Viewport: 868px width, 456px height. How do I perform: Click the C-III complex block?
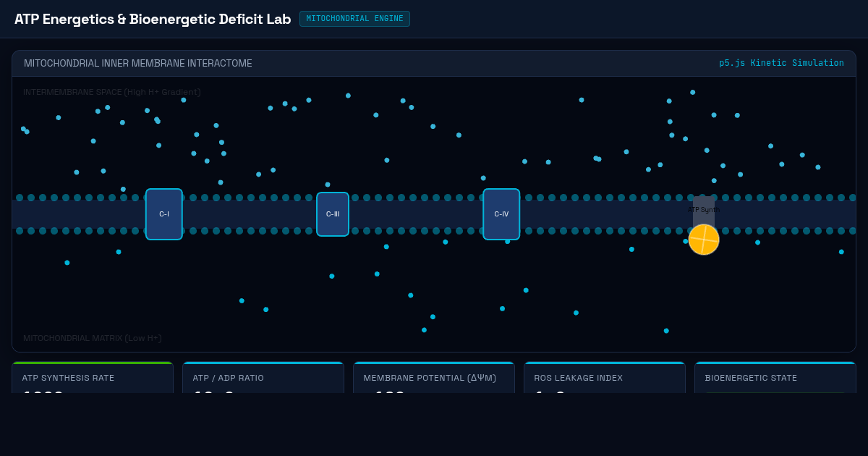pos(333,214)
